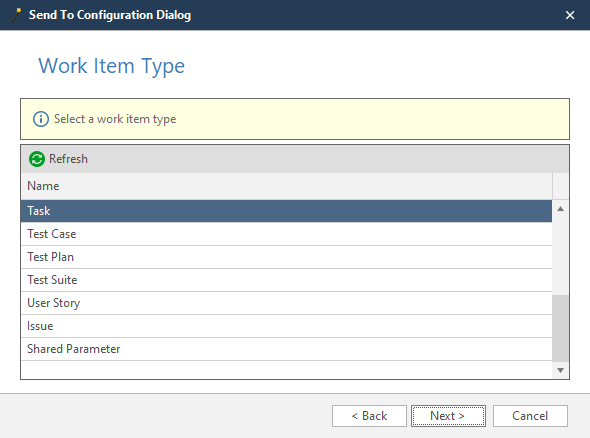
Task: Select the Task work item type
Action: point(286,211)
